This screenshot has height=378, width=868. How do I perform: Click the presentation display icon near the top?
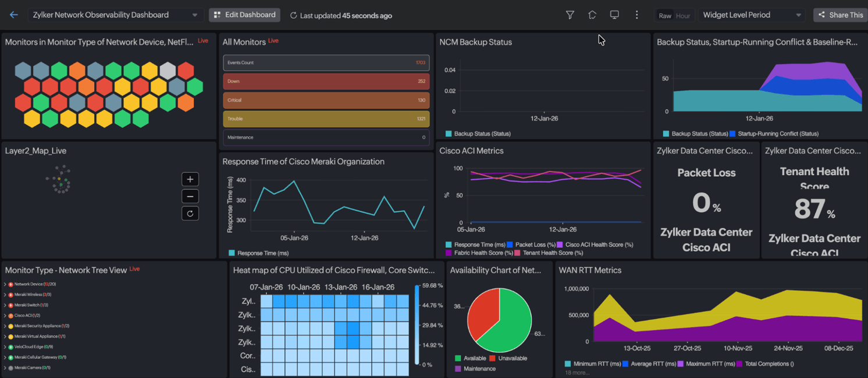[x=614, y=15]
